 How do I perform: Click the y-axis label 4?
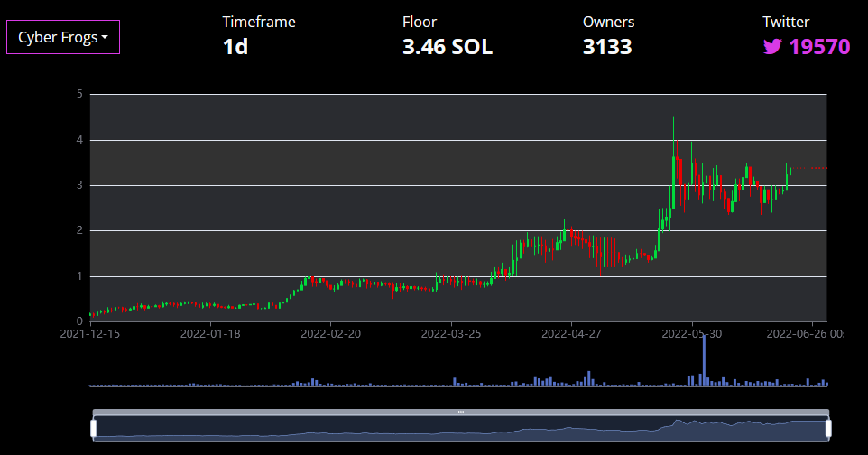(79, 140)
